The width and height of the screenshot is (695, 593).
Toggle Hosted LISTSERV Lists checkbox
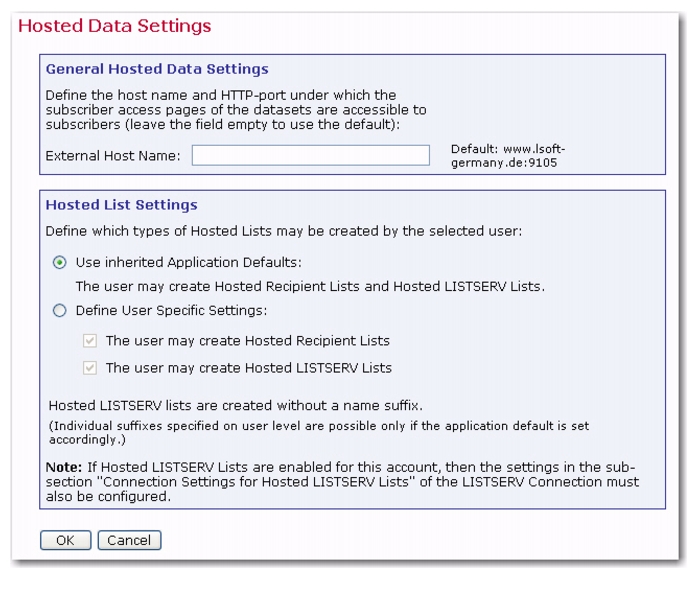[x=90, y=368]
